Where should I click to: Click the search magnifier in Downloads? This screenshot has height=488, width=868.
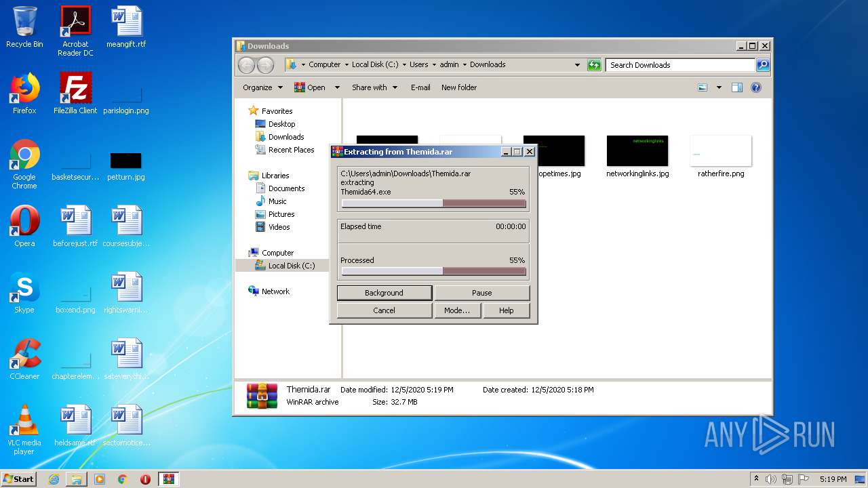[763, 65]
